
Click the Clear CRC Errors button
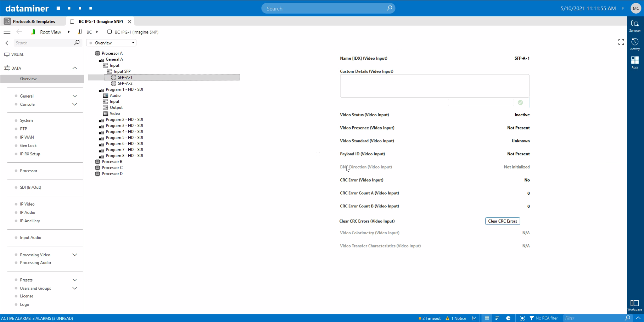click(502, 221)
